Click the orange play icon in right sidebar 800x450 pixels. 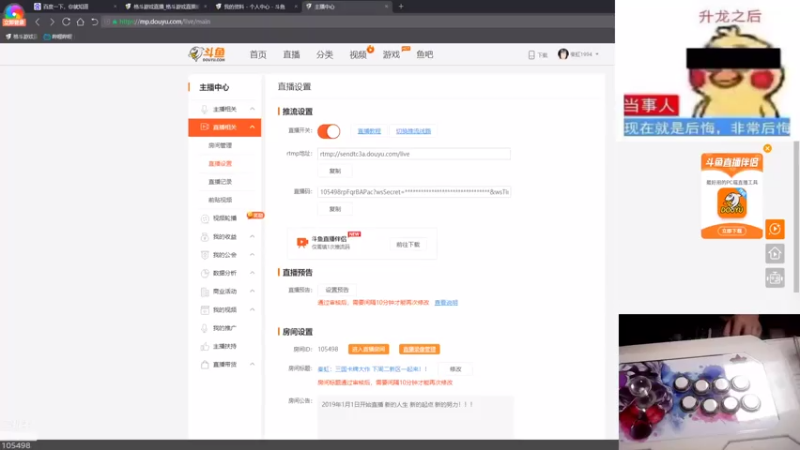[x=774, y=229]
